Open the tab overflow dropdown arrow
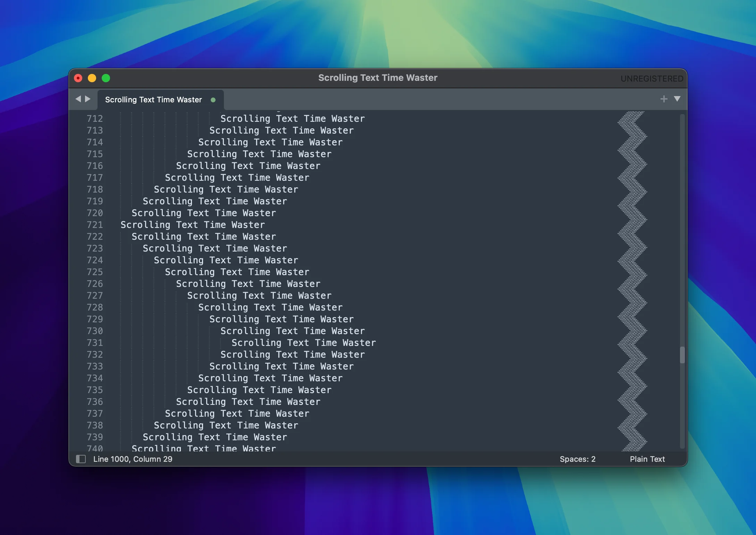 pos(677,99)
